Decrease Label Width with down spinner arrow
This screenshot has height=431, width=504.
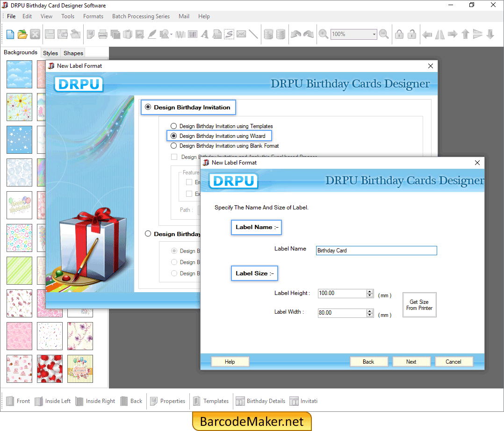[370, 315]
